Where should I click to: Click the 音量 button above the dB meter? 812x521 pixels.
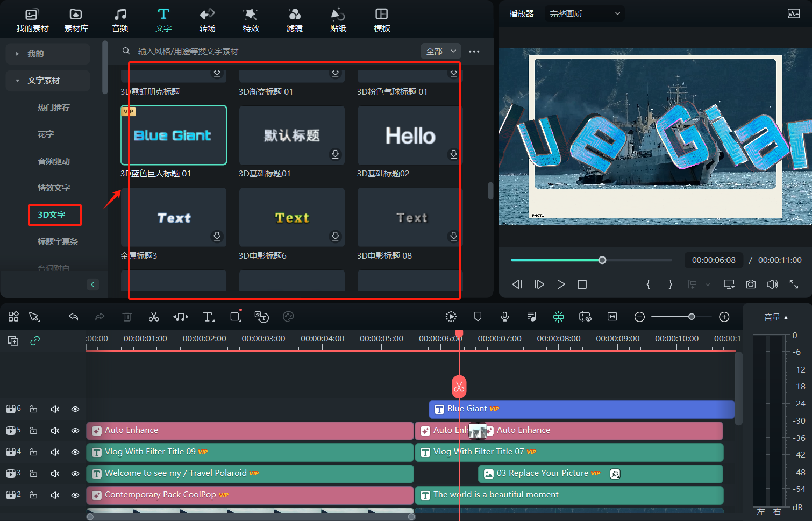coord(775,317)
